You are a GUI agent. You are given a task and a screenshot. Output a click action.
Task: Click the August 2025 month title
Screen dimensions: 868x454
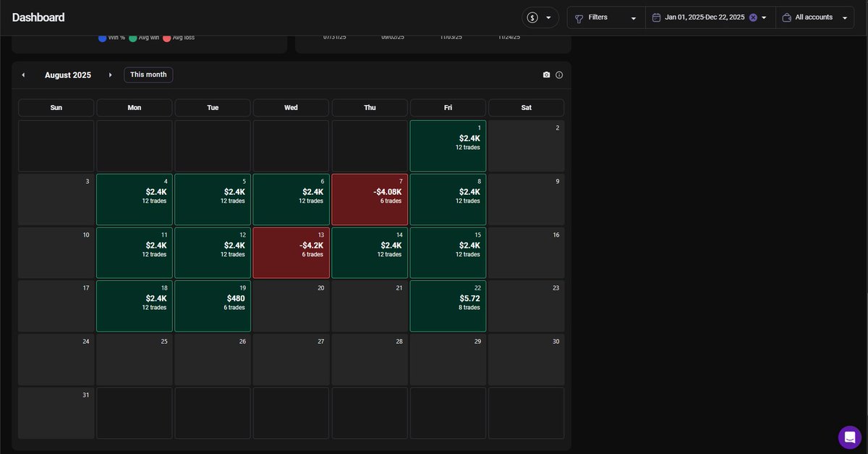tap(68, 75)
